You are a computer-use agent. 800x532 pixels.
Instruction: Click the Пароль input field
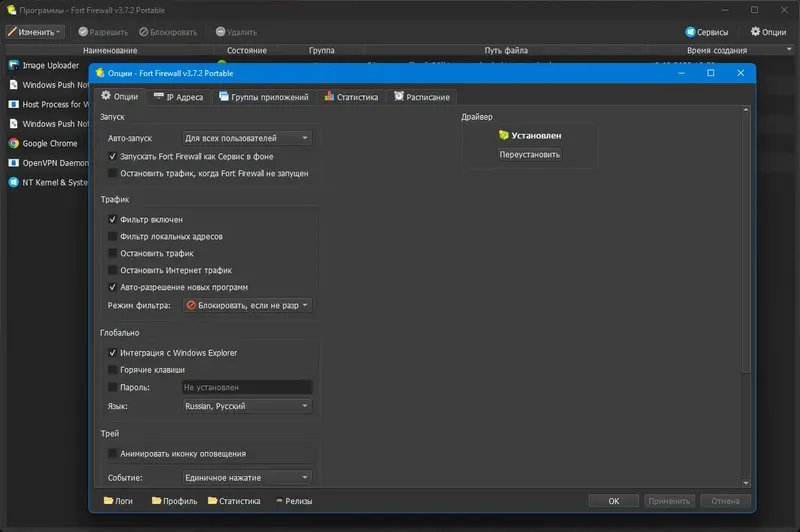click(x=247, y=387)
